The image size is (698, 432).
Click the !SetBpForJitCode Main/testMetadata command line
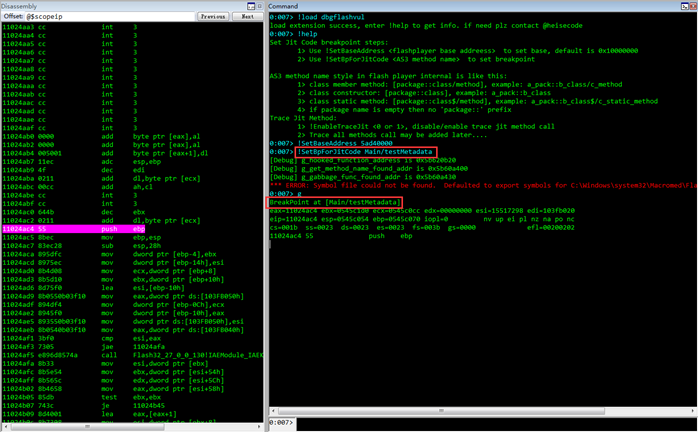(365, 152)
